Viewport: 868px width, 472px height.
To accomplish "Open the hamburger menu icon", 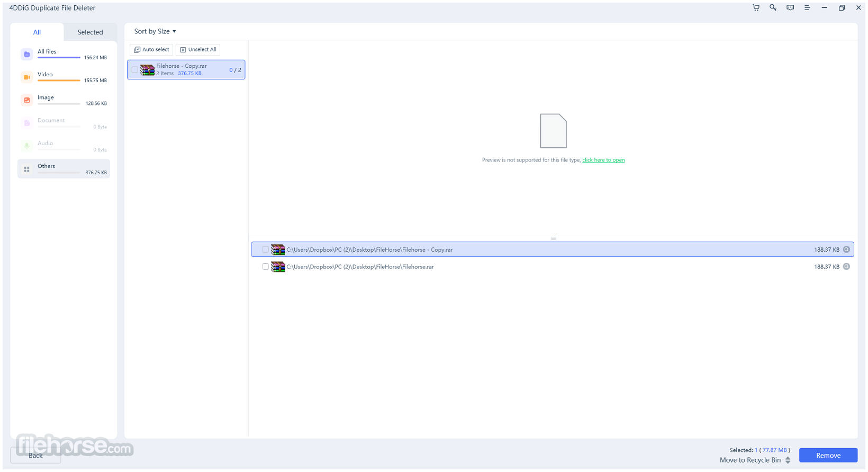I will (x=807, y=7).
